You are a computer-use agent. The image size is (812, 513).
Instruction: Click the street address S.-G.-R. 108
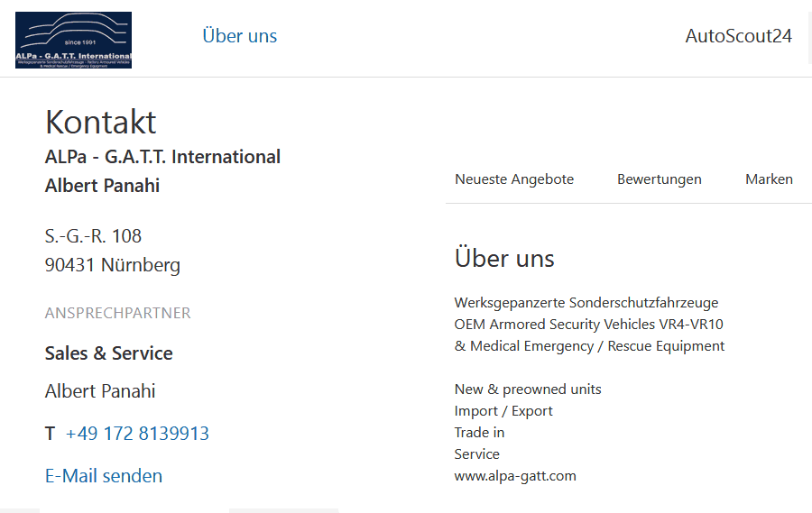point(93,236)
